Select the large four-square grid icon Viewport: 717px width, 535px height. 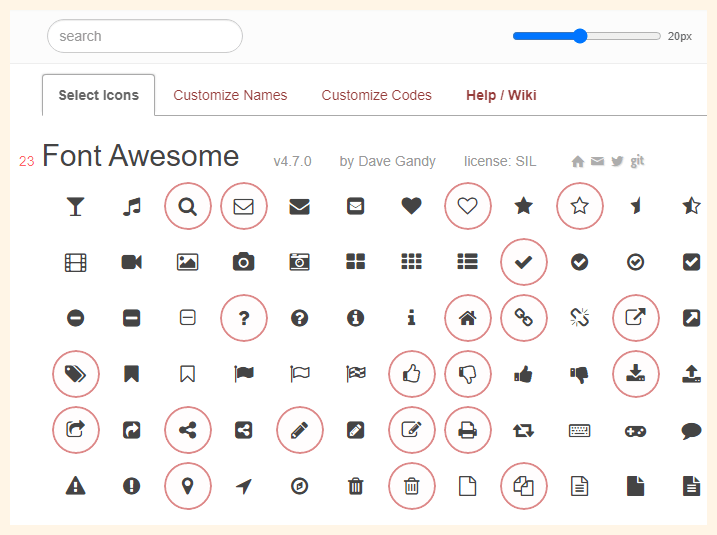(356, 262)
